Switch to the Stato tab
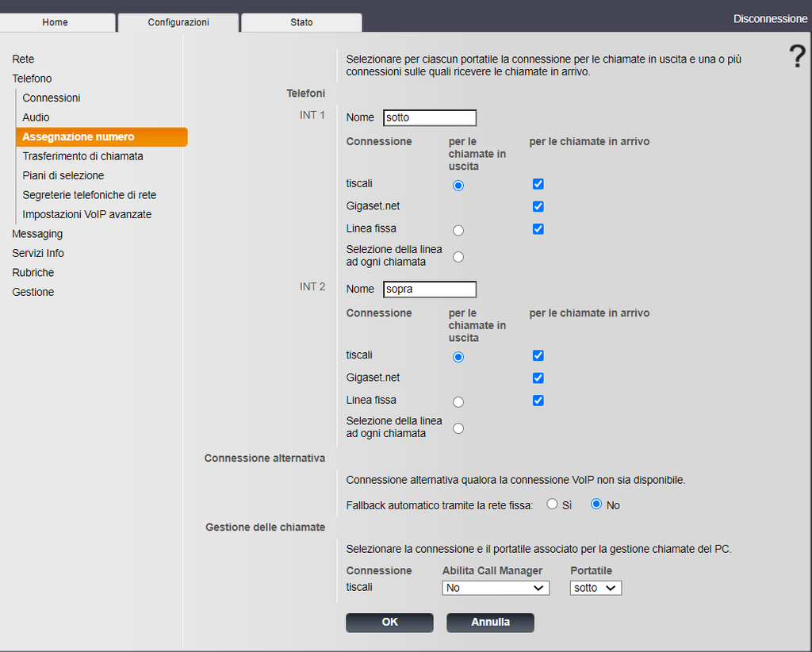 [x=301, y=22]
